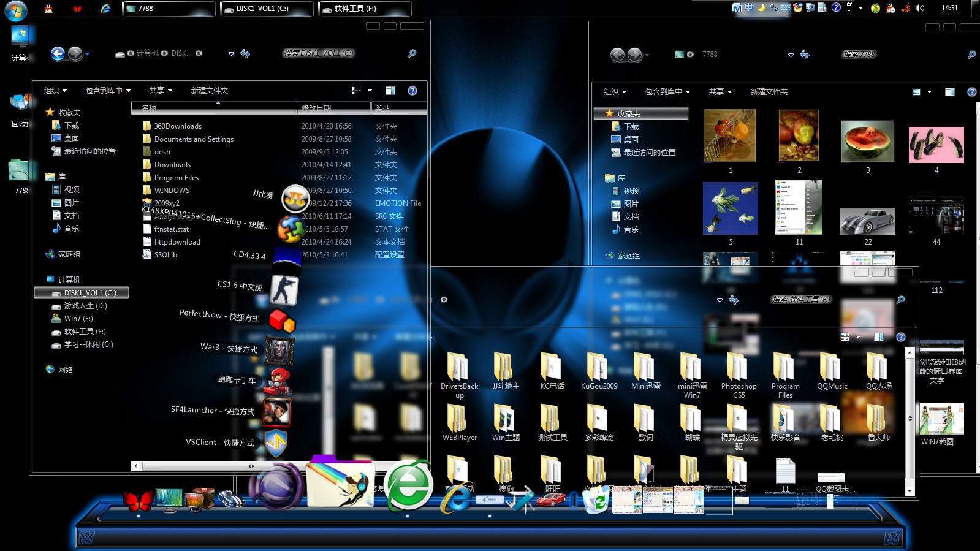Open watermelon thumbnail 3 in 7788 window
Image resolution: width=980 pixels, height=551 pixels.
(x=867, y=141)
